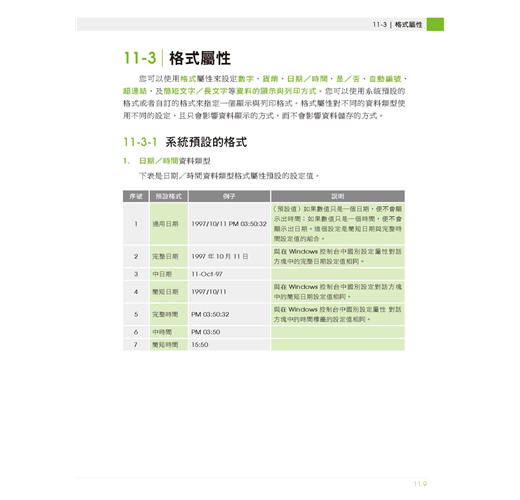The image size is (520, 500).
Task: Click the 11-9 page number in footer
Action: coord(420,484)
